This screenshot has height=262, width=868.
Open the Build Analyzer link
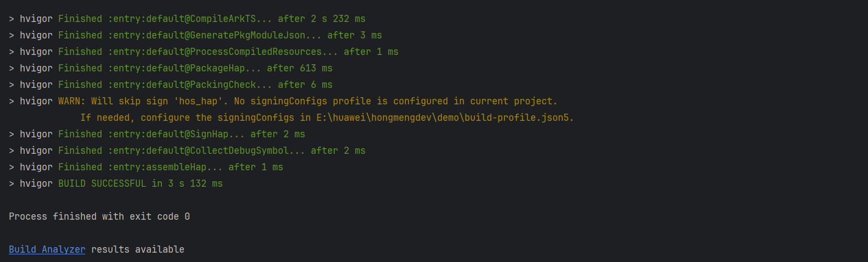click(x=47, y=249)
